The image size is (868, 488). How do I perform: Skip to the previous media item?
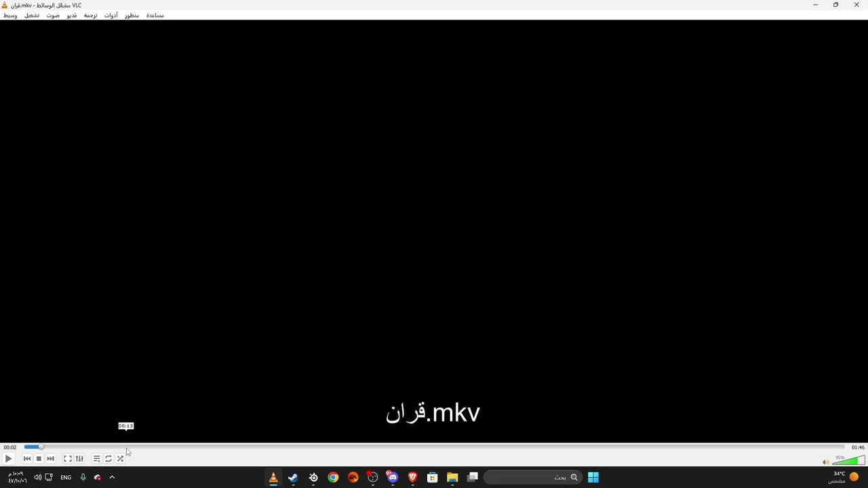27,459
